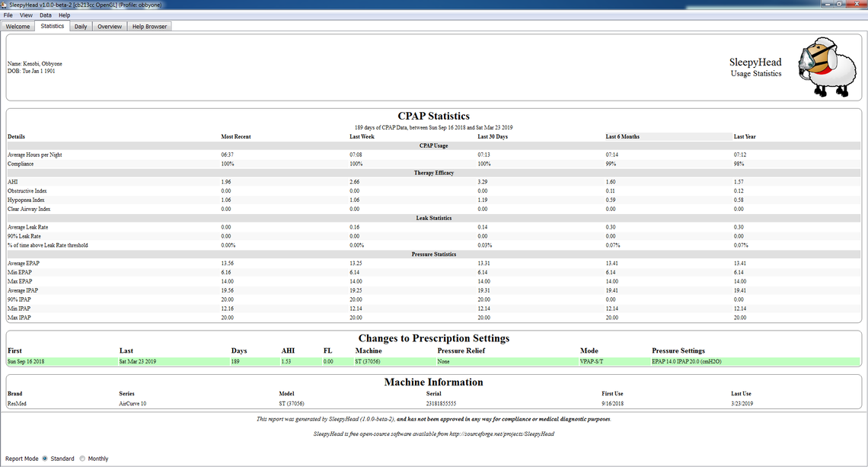The width and height of the screenshot is (868, 467).
Task: Click the 'VPAP-S/T' mode cell
Action: coord(591,362)
